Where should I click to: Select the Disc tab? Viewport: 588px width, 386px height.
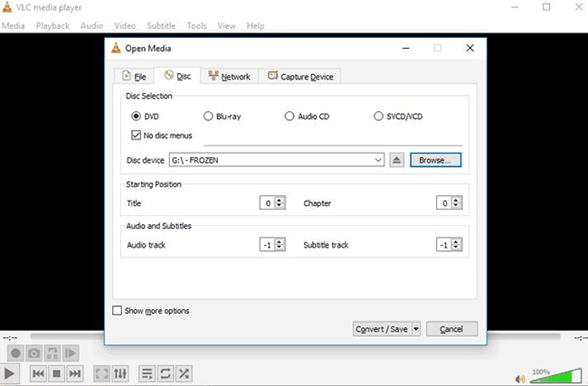pos(177,76)
